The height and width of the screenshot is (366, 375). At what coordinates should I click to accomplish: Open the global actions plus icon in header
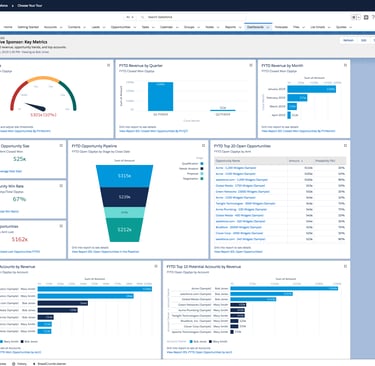pyautogui.click(x=366, y=17)
